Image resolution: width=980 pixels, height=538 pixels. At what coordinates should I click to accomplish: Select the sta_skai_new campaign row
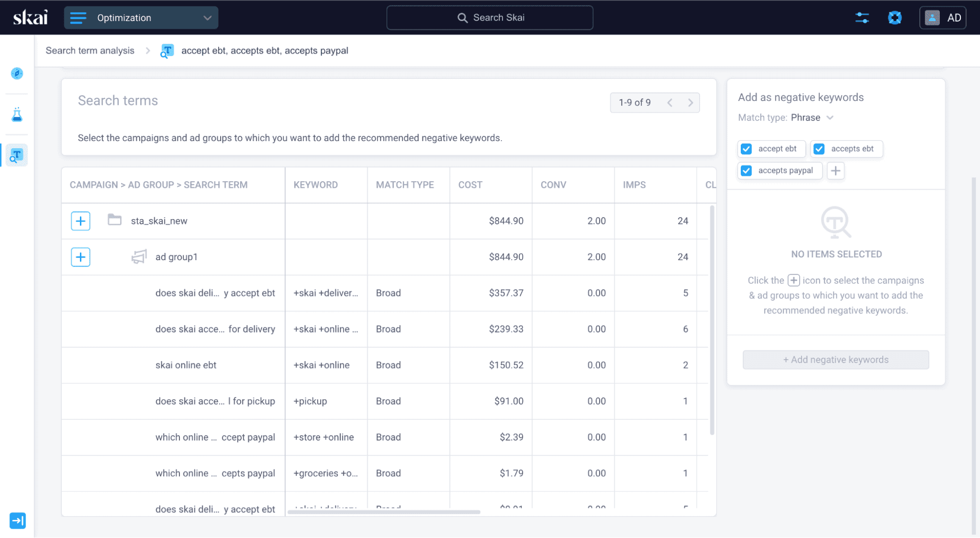[385, 221]
